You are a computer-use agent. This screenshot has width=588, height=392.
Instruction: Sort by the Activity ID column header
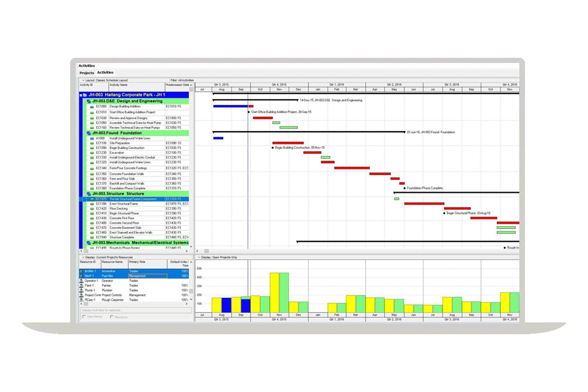click(x=94, y=87)
